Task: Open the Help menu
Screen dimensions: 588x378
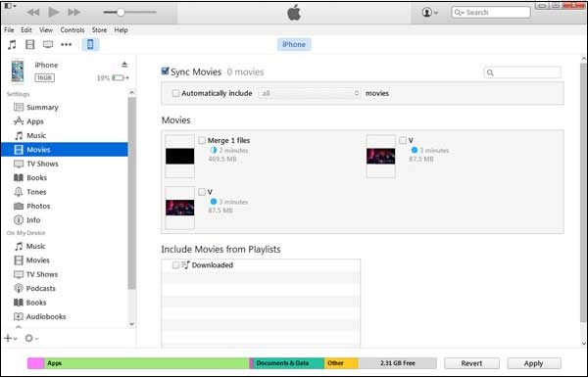Action: pos(122,30)
